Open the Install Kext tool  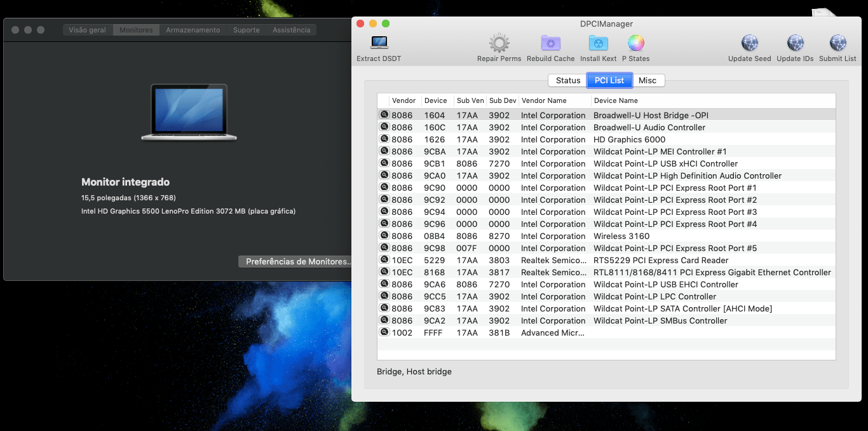pyautogui.click(x=598, y=44)
